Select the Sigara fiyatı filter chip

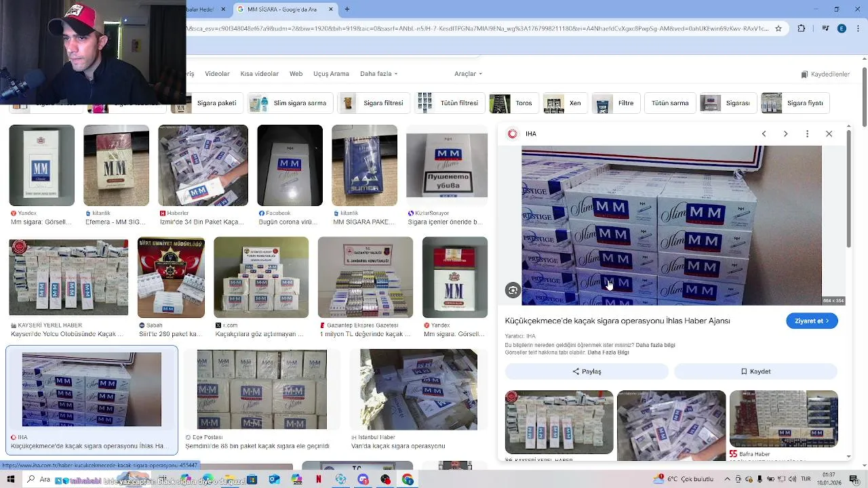795,103
